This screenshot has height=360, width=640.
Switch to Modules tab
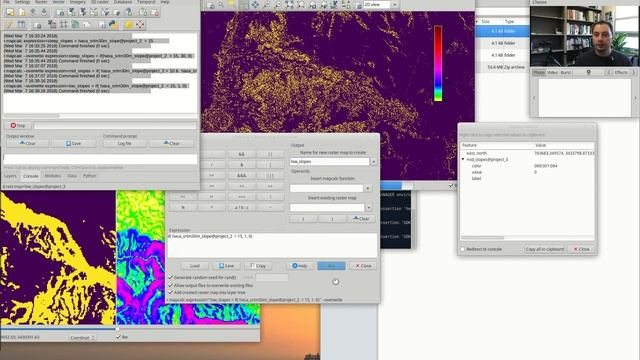tap(53, 176)
